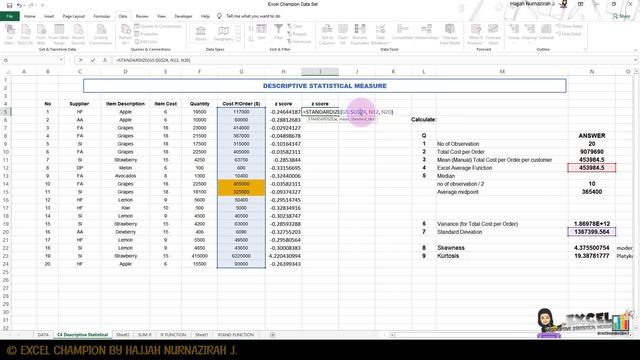Click Hide Detail button
The image size is (640, 360).
pos(569,34)
